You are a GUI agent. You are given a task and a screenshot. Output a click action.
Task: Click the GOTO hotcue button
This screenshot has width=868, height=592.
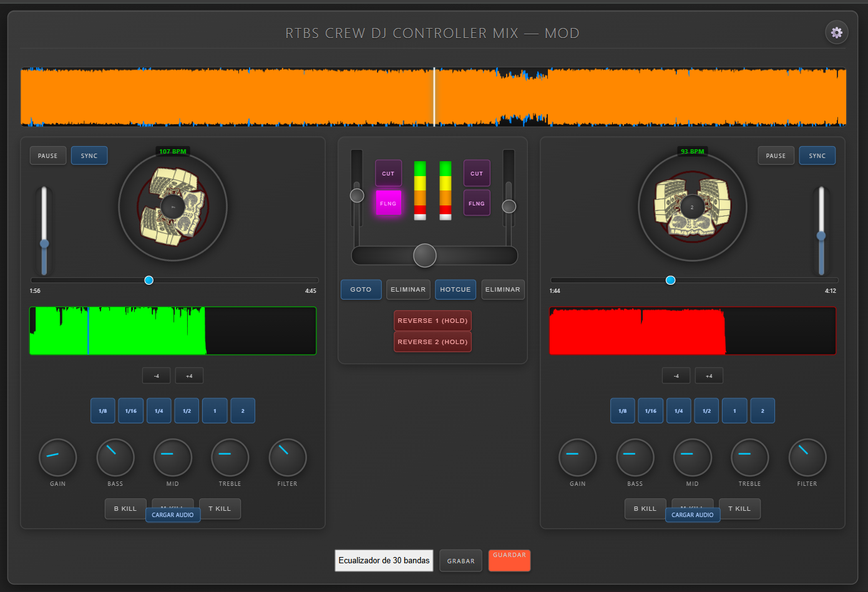tap(361, 289)
